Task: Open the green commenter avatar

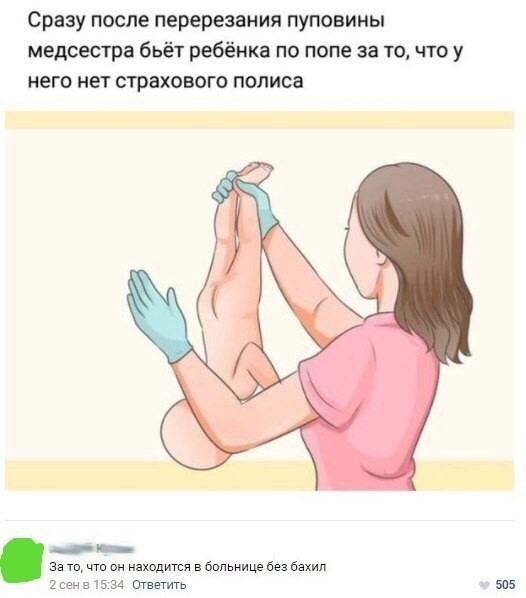Action: coord(22,560)
